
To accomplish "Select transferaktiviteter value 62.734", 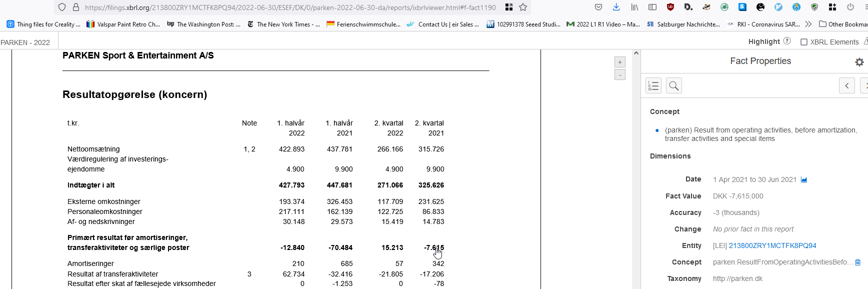I will (293, 274).
